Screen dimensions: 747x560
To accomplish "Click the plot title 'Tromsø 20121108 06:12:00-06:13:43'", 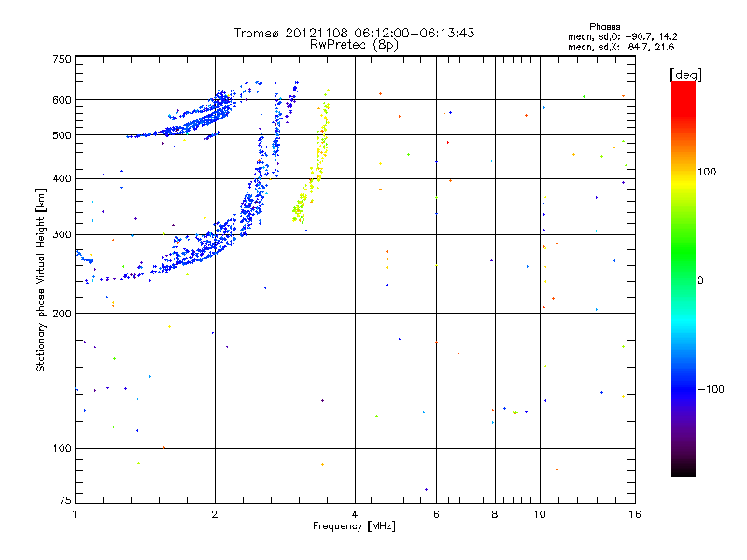I will click(x=354, y=33).
